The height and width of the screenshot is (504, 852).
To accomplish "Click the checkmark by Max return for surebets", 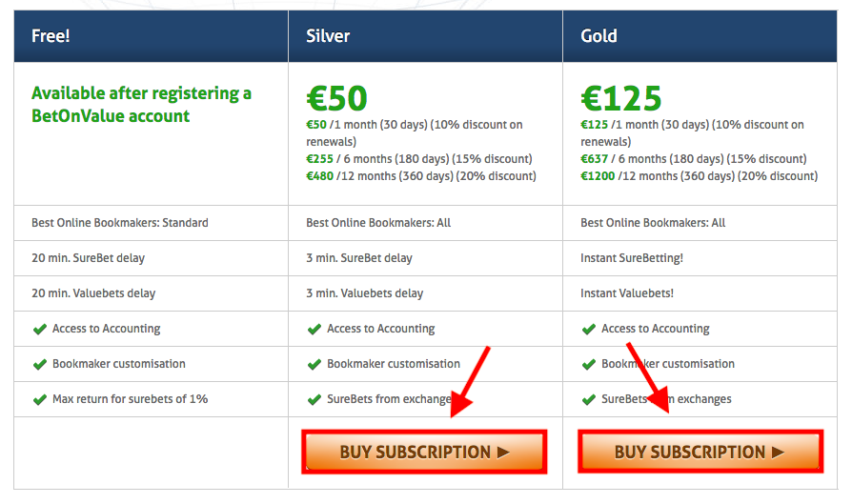I will [40, 400].
